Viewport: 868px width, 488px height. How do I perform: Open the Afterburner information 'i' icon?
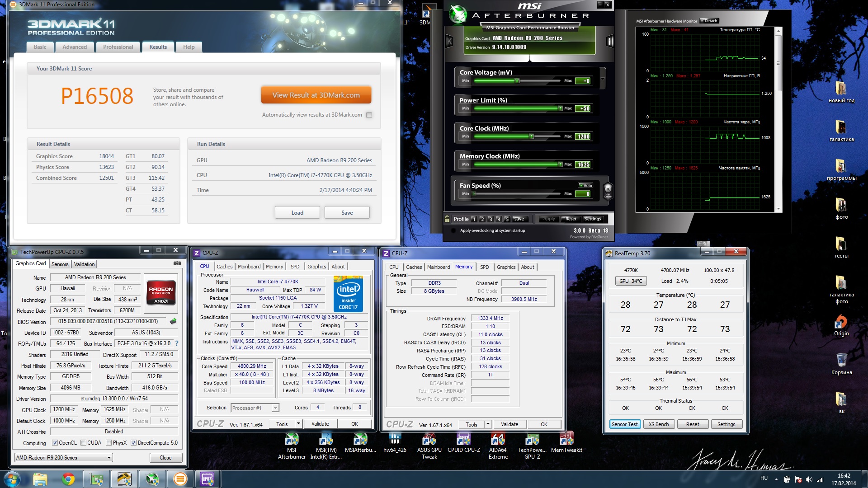[609, 42]
